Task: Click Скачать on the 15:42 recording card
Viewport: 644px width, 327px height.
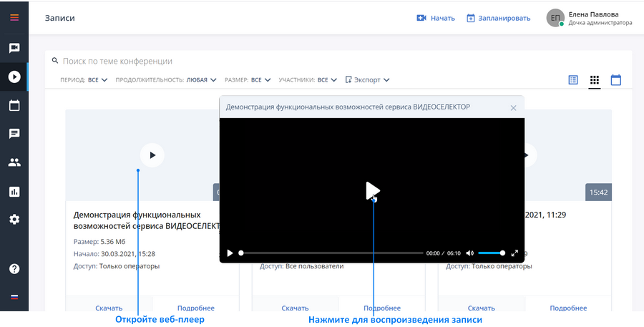Action: (x=482, y=308)
